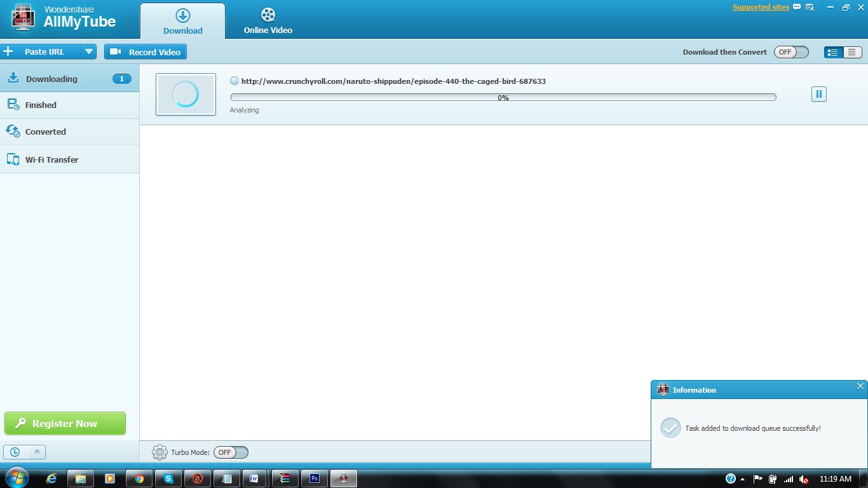Open the Action Center flag icon
Viewport: 868px width, 488px height.
757,479
